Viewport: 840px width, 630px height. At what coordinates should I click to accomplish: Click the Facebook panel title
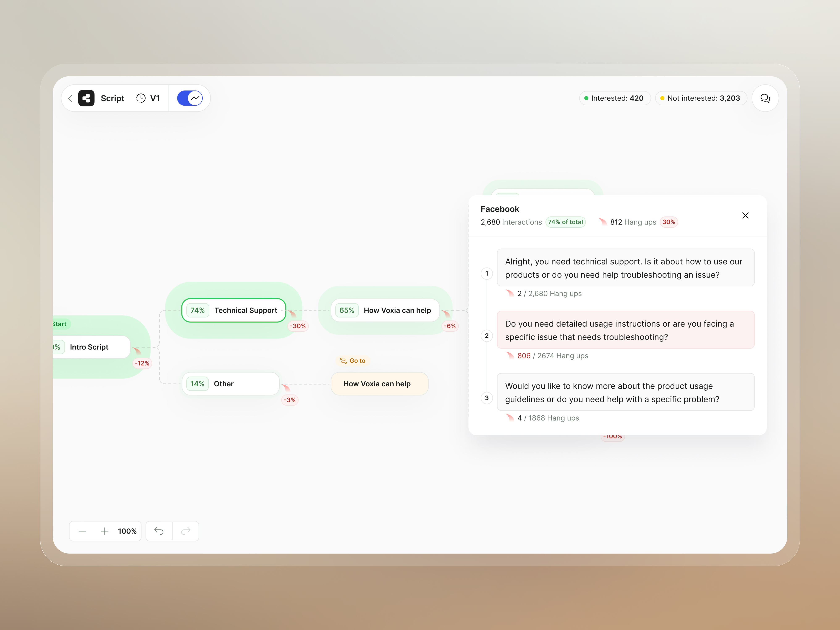coord(499,209)
